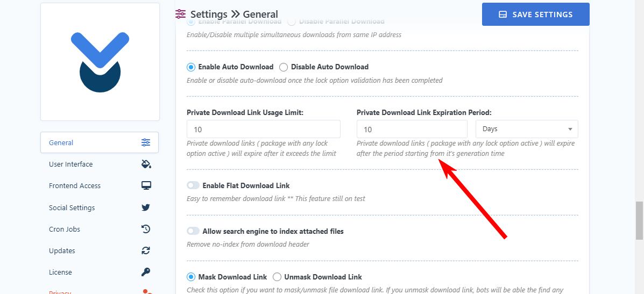
Task: Click the key icon for License
Action: click(x=146, y=272)
